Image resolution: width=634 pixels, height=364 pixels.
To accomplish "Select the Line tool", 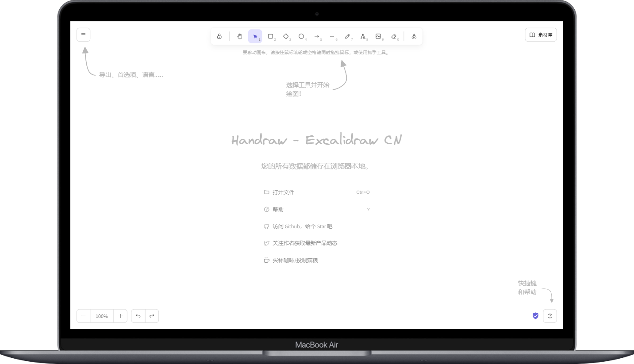I will (332, 36).
